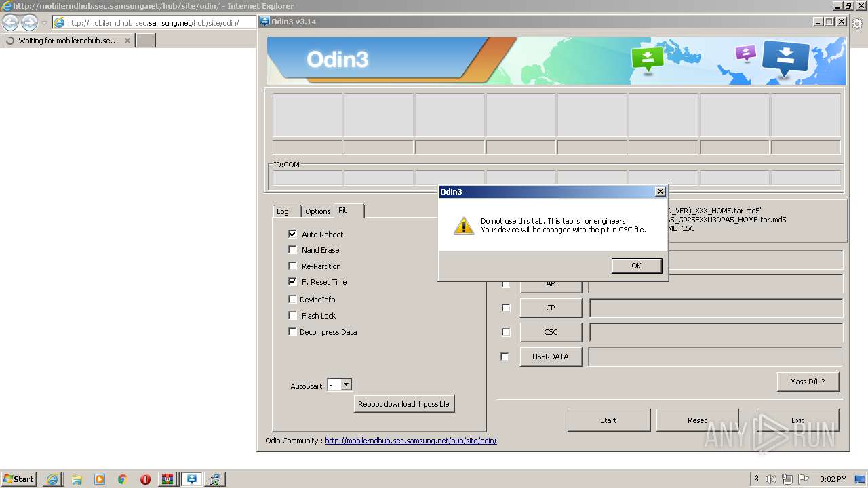Screen dimensions: 868x488
Task: Click the CP file button
Action: tap(551, 308)
